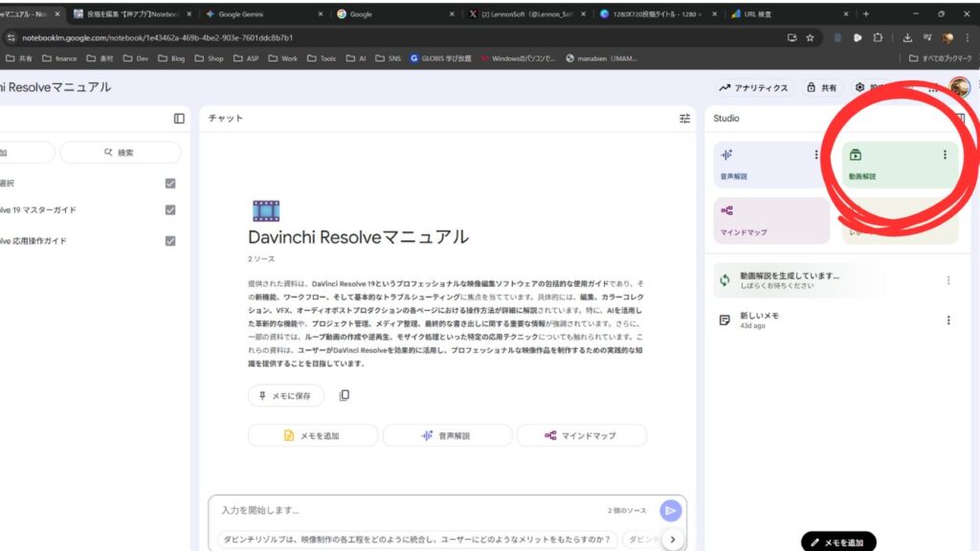Click the 共有 share button
The image size is (980, 551).
point(821,87)
